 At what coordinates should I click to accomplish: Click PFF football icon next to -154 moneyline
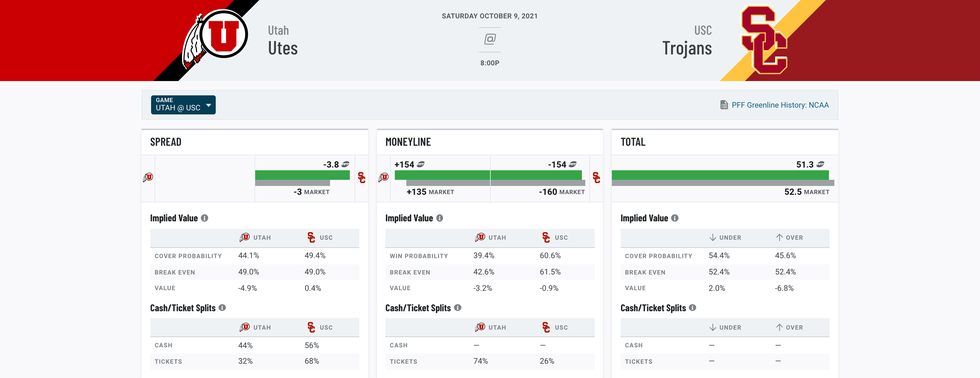pos(573,164)
